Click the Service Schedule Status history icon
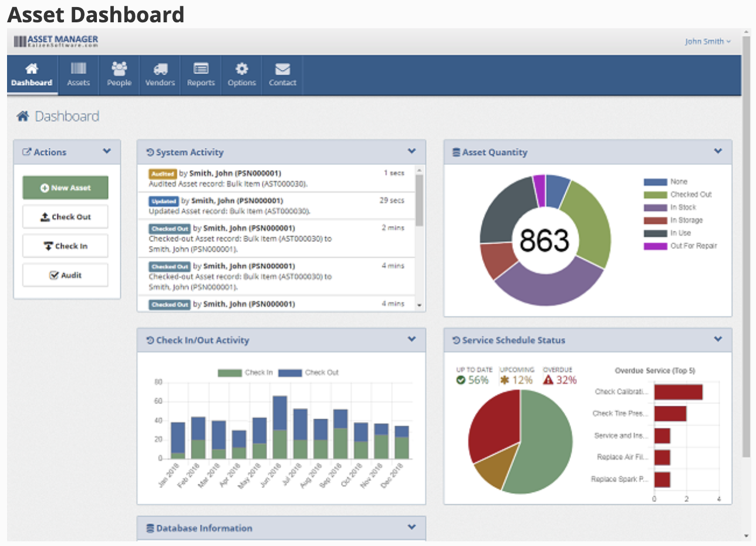This screenshot has height=546, width=756. coord(456,340)
